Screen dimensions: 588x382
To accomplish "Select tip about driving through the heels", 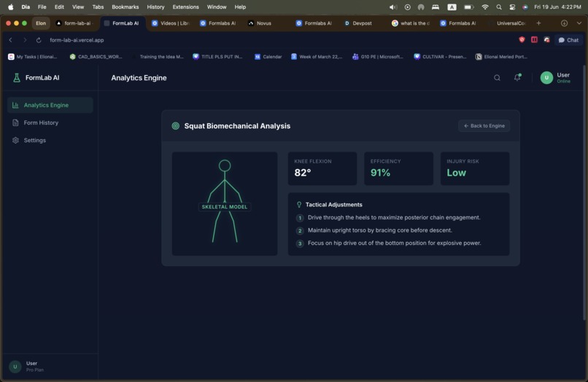I will pos(394,217).
